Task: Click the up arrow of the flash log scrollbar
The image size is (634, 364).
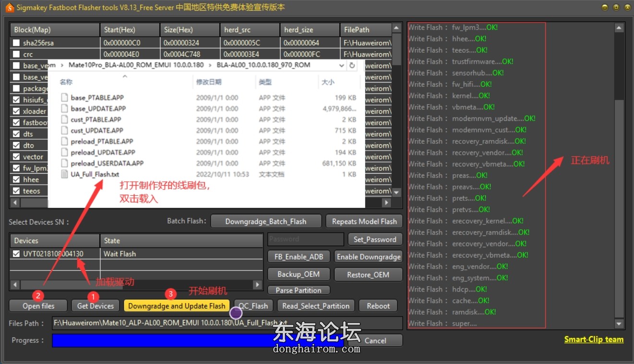Action: [619, 27]
